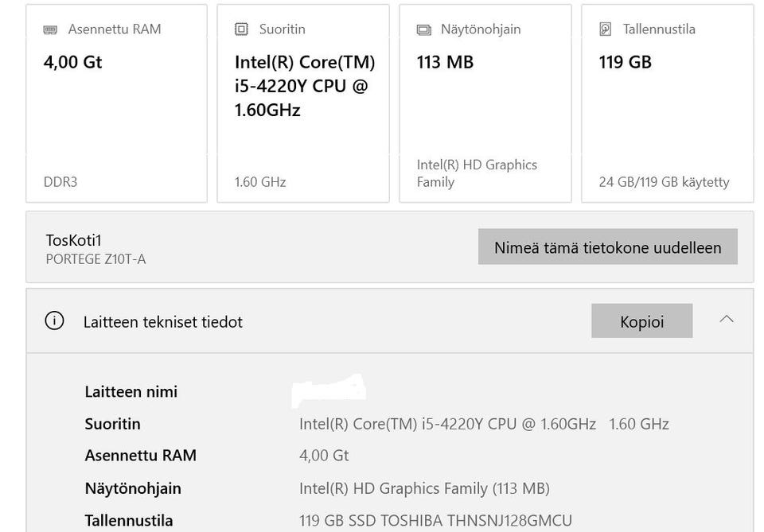
Task: Click the drive icon in the Tallennustila card
Action: pyautogui.click(x=606, y=29)
